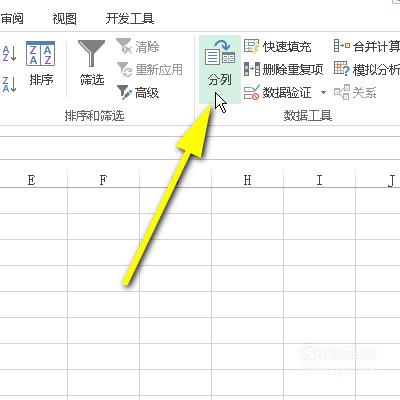
Task: Toggle the 筛选 filter funnel
Action: point(92,63)
